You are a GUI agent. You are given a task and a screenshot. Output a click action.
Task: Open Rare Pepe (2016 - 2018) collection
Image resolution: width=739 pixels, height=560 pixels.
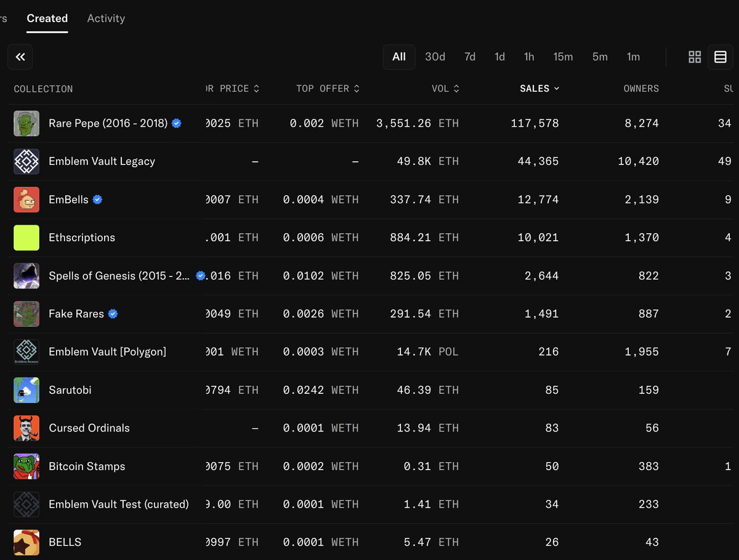[x=108, y=123]
